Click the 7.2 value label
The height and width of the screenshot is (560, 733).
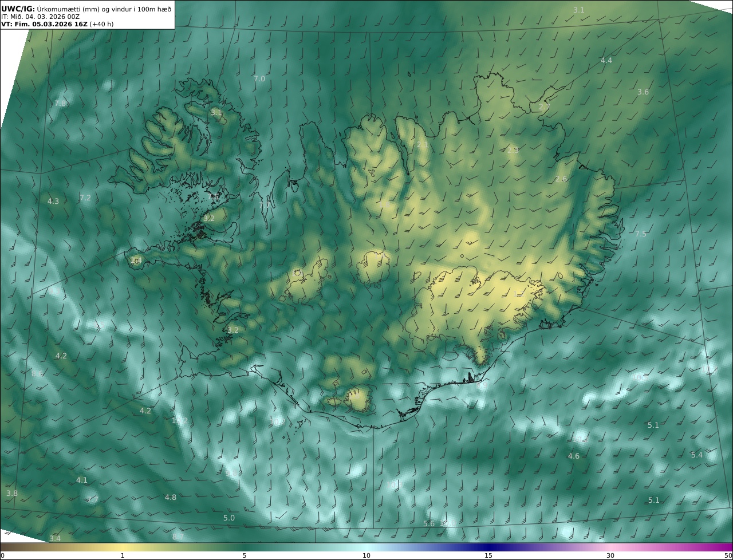(85, 198)
